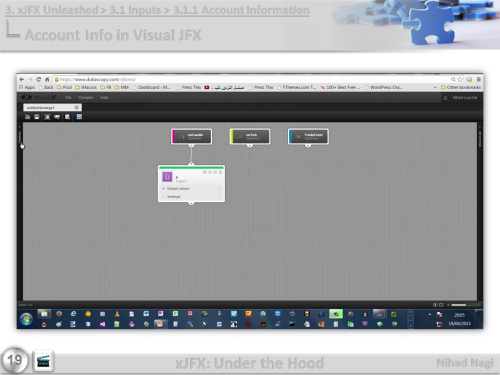
Task: Click the onCandle start point block
Action: 192,136
